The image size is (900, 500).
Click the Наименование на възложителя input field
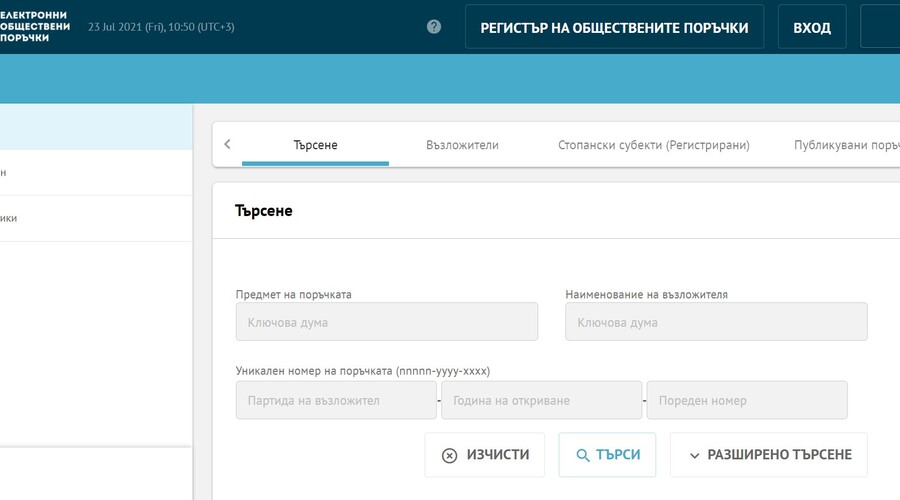click(x=716, y=322)
